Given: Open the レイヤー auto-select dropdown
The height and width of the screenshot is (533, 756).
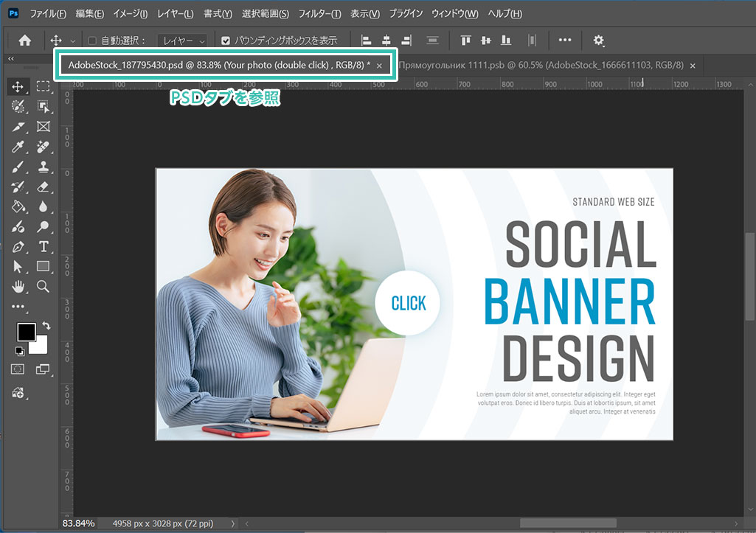Looking at the screenshot, I should pyautogui.click(x=183, y=41).
